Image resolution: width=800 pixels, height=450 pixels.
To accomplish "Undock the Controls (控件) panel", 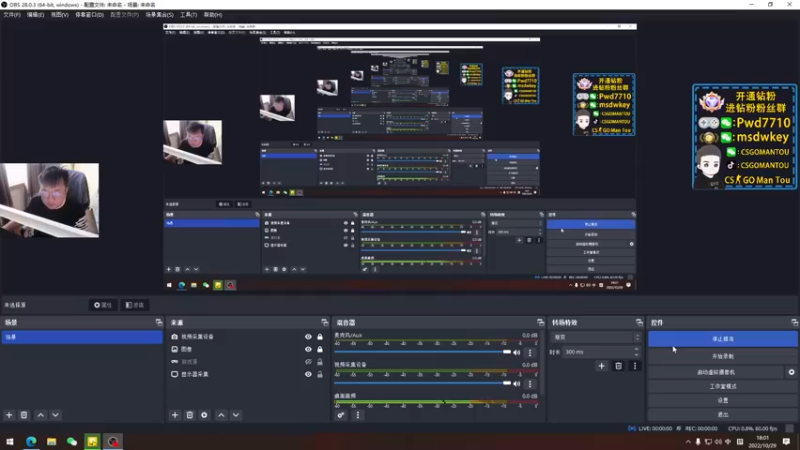I will coord(794,322).
